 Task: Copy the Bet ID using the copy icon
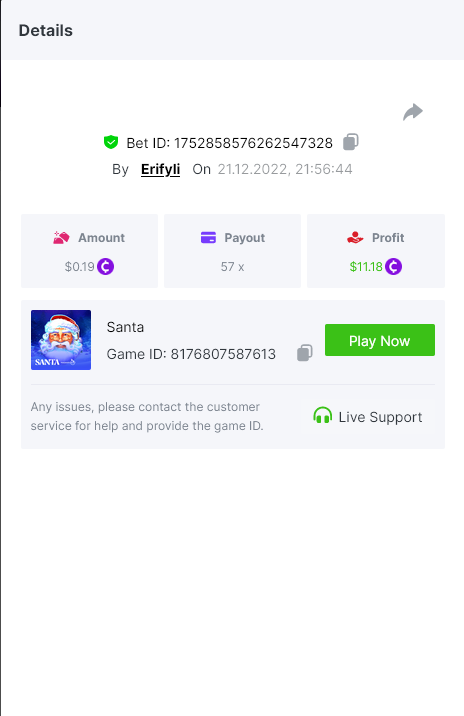point(351,142)
